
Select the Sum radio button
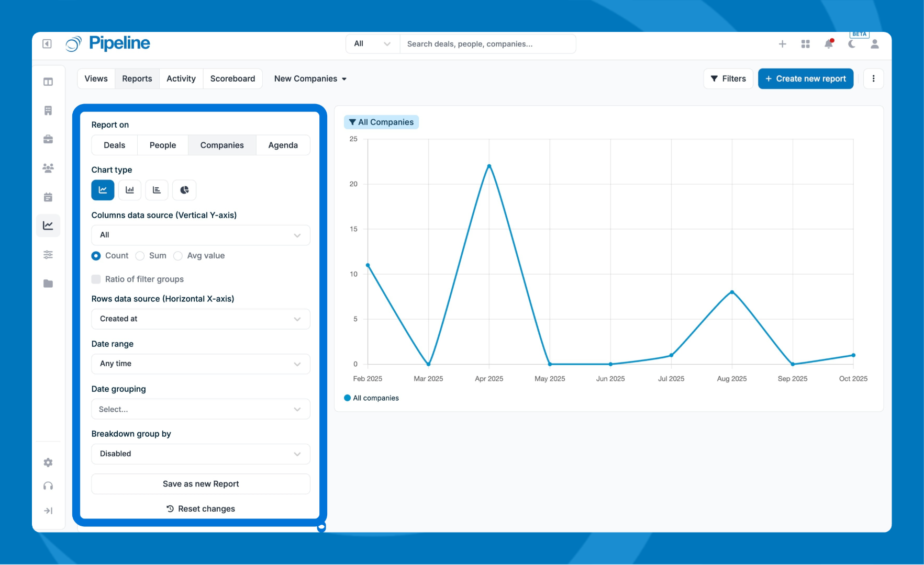coord(140,256)
